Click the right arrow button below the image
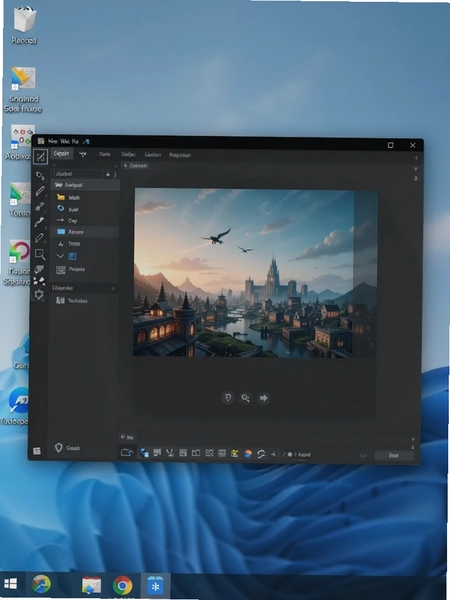 pos(263,398)
